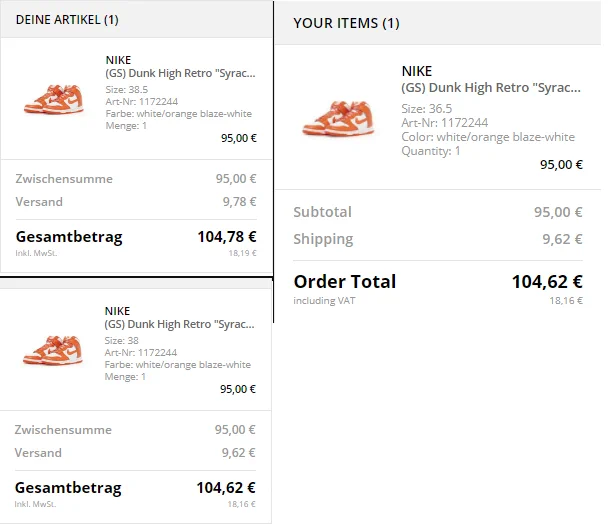Screen dimensions: 616x525
Task: Open product title above Size: 38.5
Action: pos(180,73)
